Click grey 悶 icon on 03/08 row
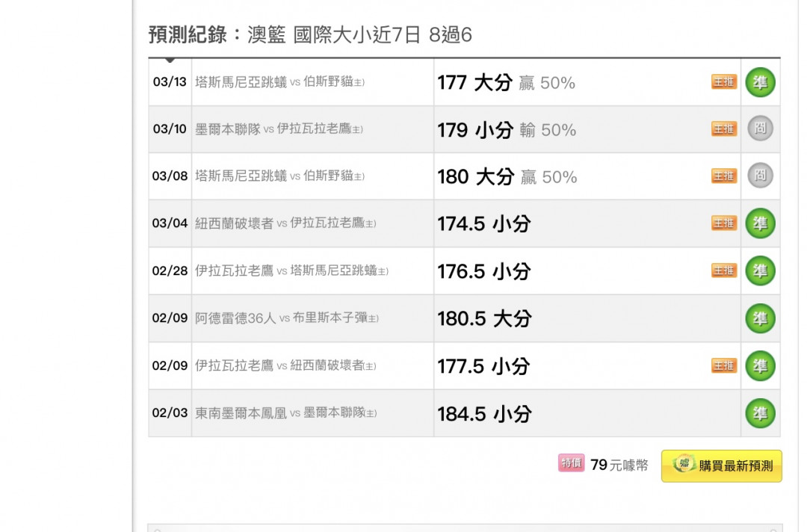807x532 pixels. click(760, 176)
